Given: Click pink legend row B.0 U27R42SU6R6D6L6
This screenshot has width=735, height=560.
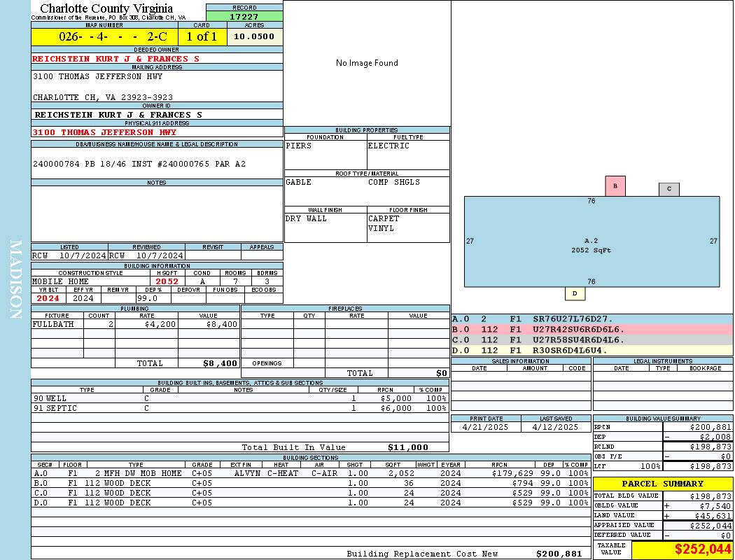Looking at the screenshot, I should click(592, 330).
